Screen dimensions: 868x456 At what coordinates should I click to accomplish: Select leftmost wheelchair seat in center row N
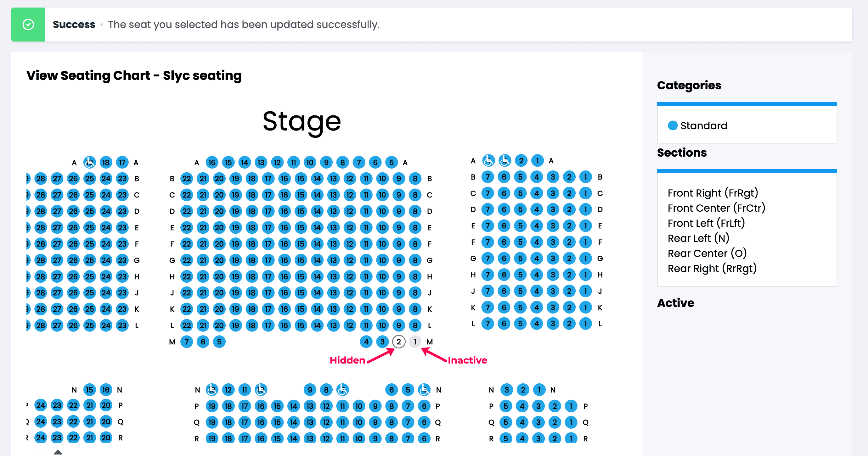[x=211, y=390]
